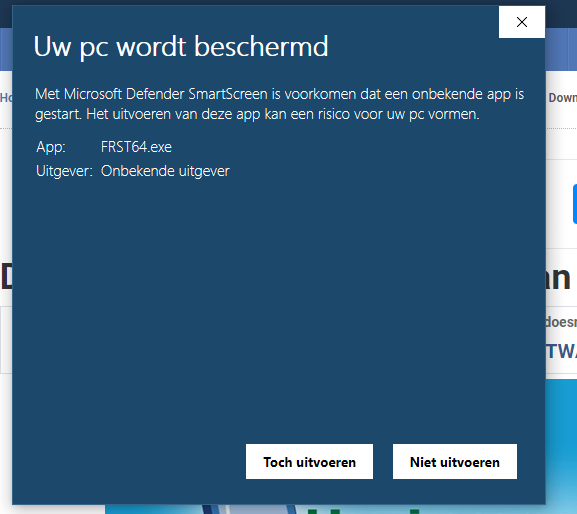Click the "Onbekende uitgever" publisher value

click(165, 171)
